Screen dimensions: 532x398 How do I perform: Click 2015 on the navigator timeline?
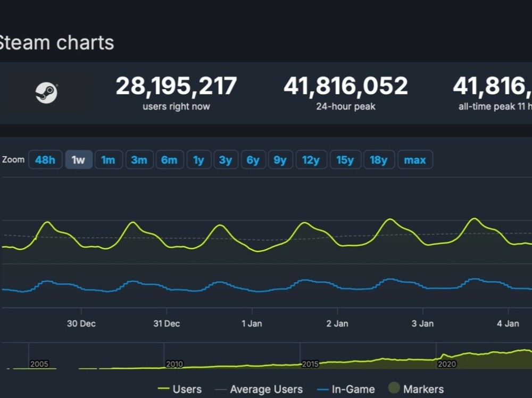(310, 365)
